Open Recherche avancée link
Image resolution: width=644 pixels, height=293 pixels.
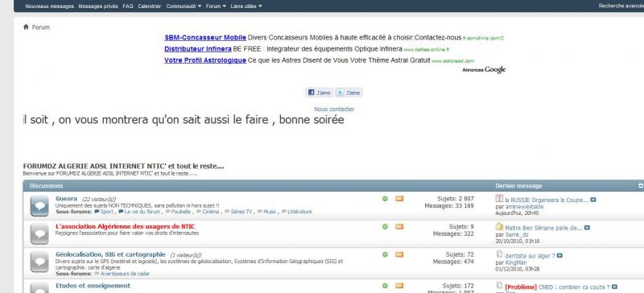pyautogui.click(x=621, y=6)
